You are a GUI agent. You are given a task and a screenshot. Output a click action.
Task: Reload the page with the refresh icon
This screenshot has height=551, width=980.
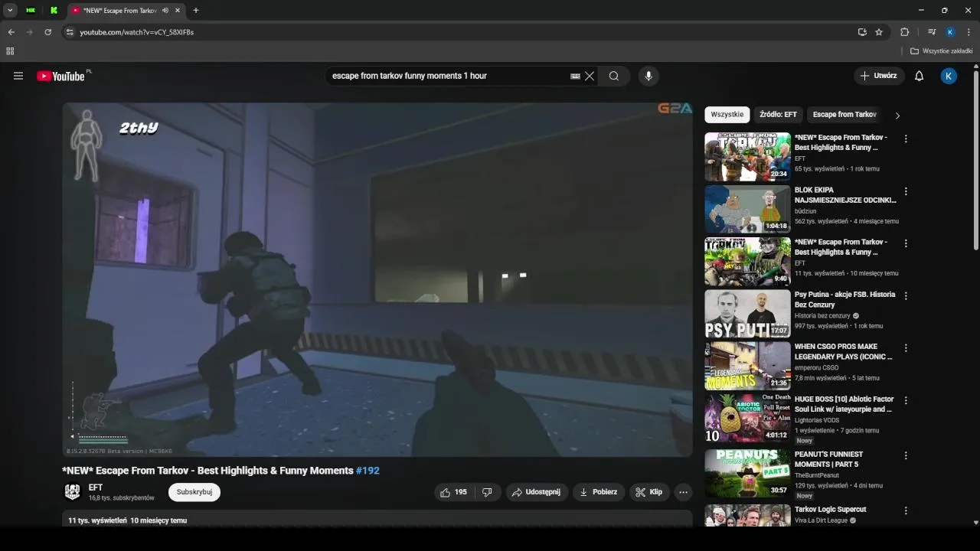pyautogui.click(x=47, y=32)
